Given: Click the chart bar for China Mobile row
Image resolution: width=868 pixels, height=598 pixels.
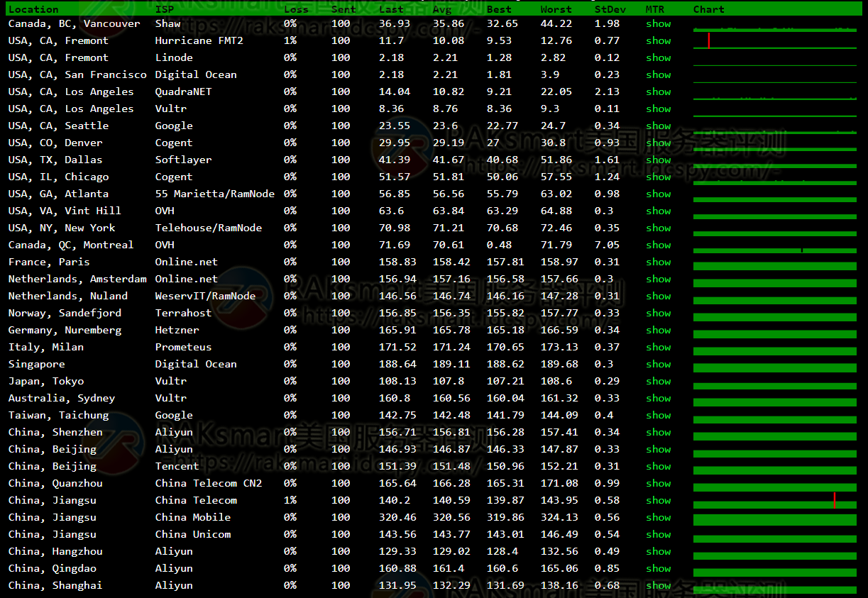Looking at the screenshot, I should tap(775, 519).
